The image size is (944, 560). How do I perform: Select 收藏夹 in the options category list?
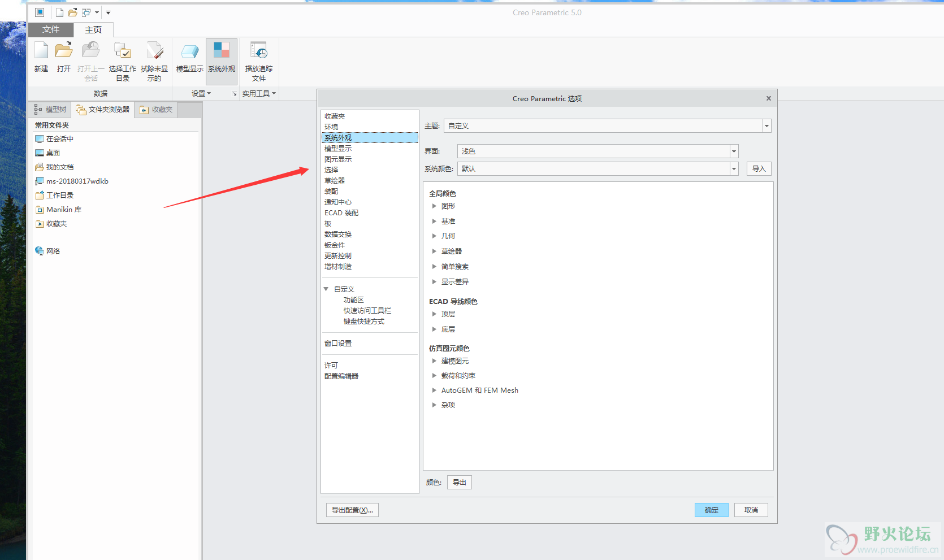pyautogui.click(x=335, y=116)
